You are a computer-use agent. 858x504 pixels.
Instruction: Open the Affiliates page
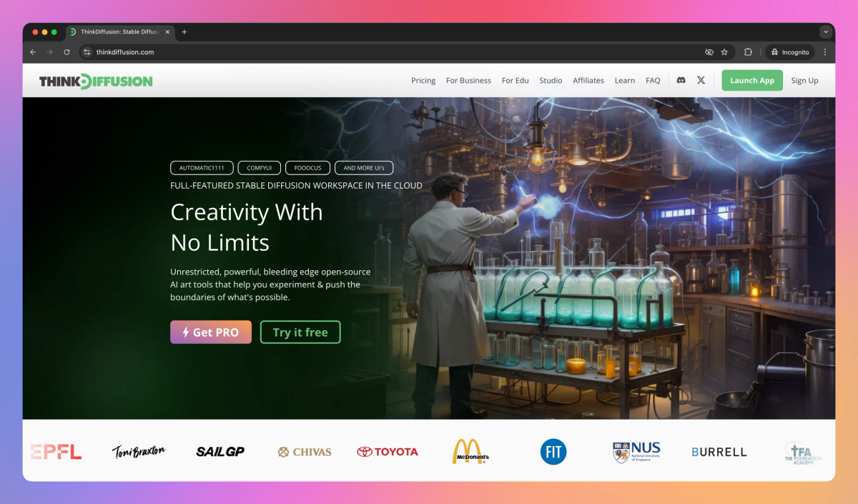click(588, 81)
